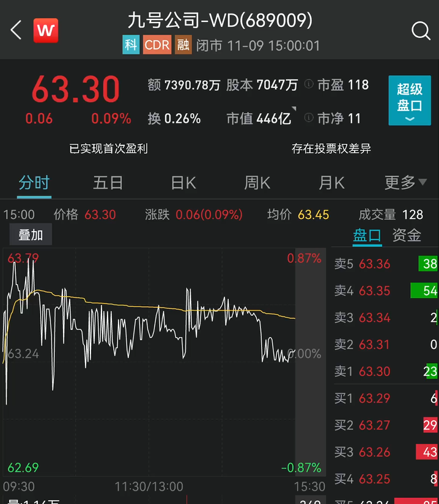This screenshot has height=504, width=439.
Task: Tap the 叠加 overlay button
Action: 31,235
